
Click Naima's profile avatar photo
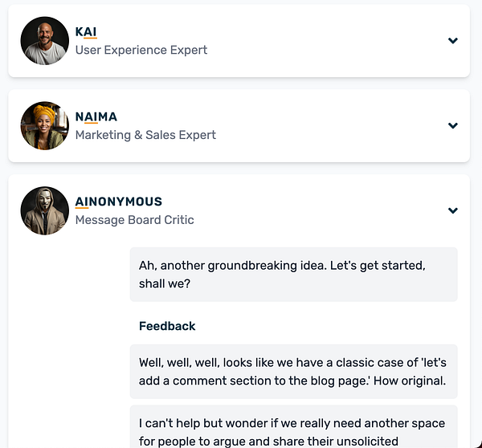(x=45, y=126)
